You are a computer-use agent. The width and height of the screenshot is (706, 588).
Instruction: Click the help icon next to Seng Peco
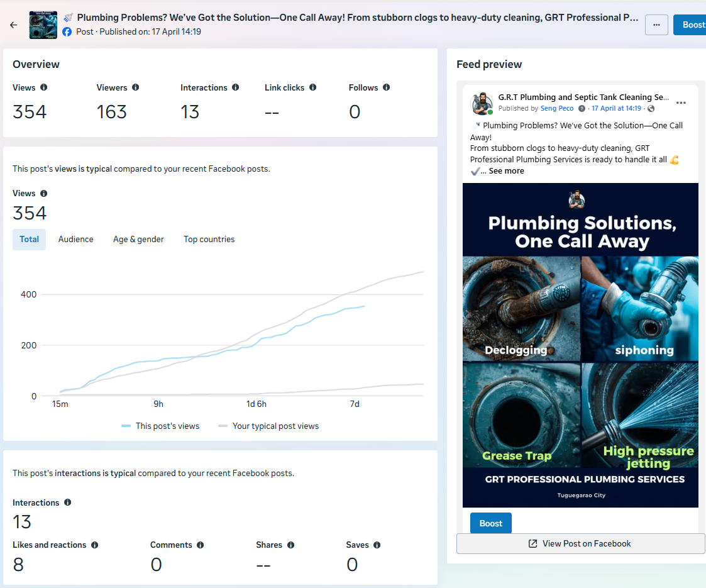coord(582,109)
